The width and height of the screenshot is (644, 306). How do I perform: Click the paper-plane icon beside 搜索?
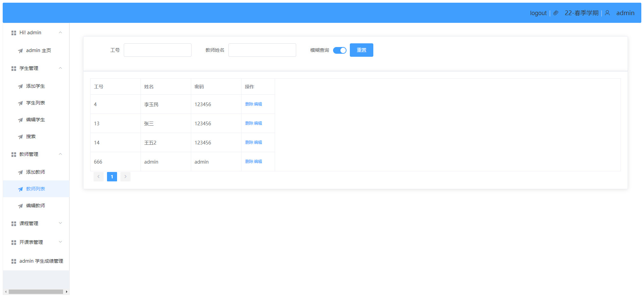[x=20, y=137]
